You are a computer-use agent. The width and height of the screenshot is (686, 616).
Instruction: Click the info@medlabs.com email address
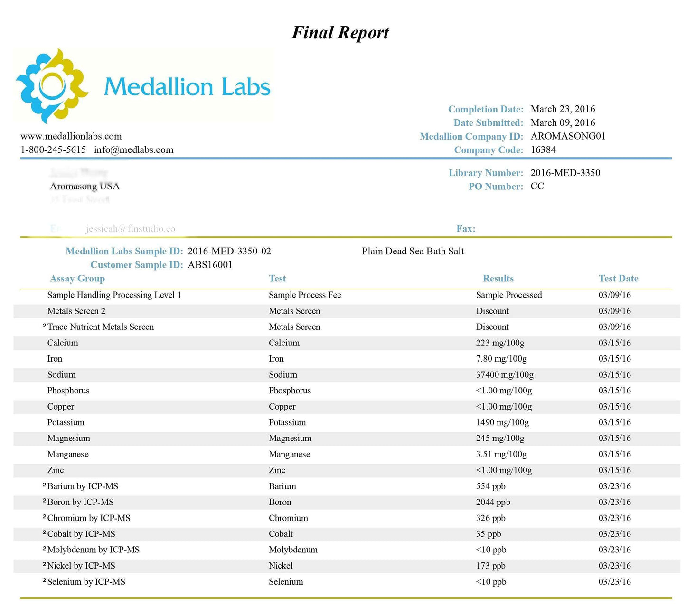pyautogui.click(x=133, y=150)
